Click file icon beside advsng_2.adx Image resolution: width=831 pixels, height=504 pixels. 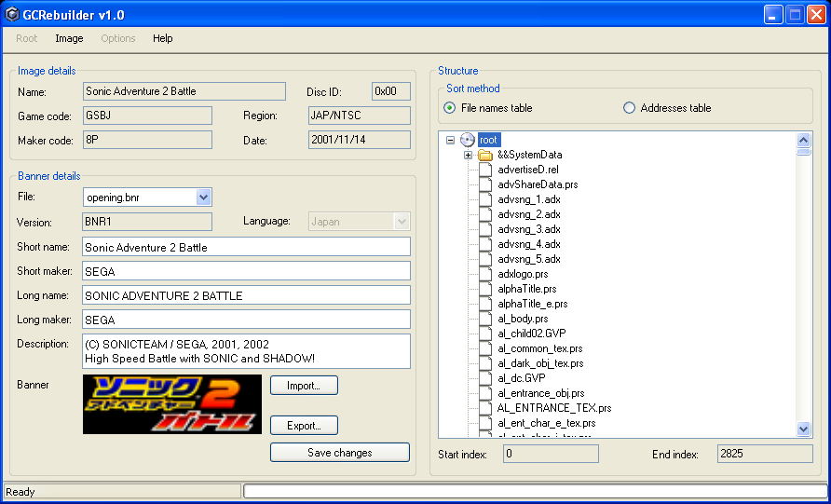(485, 214)
